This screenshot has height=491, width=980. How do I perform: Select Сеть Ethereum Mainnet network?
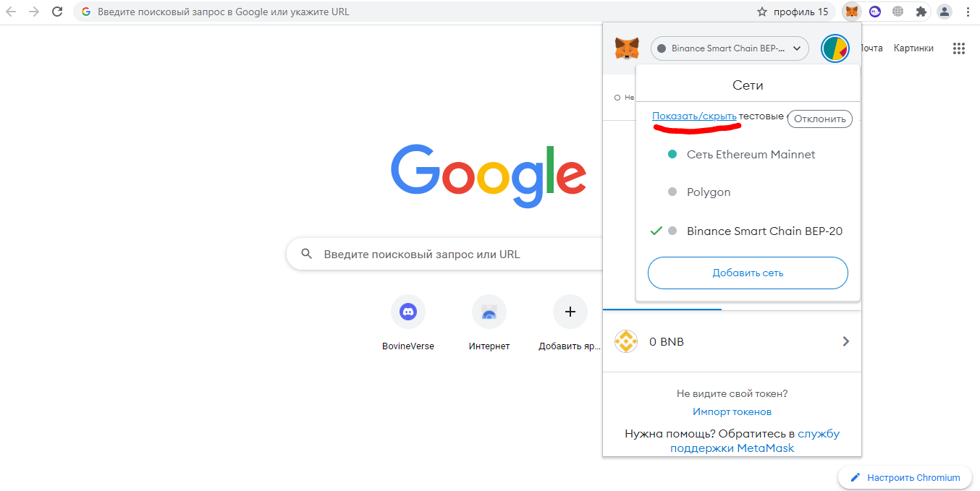coord(748,154)
